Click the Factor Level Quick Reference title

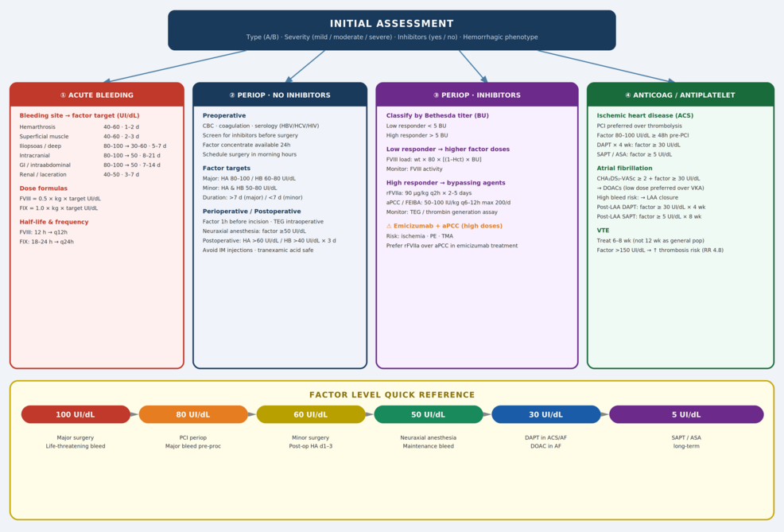391,394
